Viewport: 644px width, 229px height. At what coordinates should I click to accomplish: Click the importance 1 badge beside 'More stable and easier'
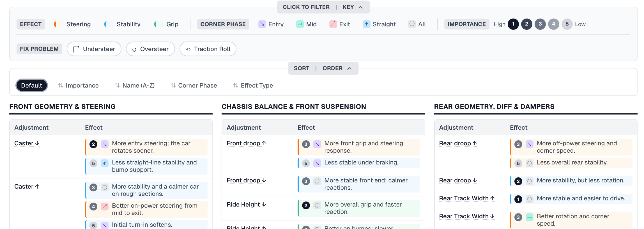click(x=518, y=199)
